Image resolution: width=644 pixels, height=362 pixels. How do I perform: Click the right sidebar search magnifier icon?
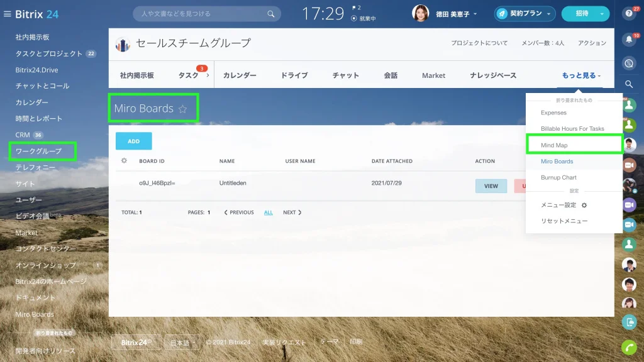pyautogui.click(x=629, y=84)
